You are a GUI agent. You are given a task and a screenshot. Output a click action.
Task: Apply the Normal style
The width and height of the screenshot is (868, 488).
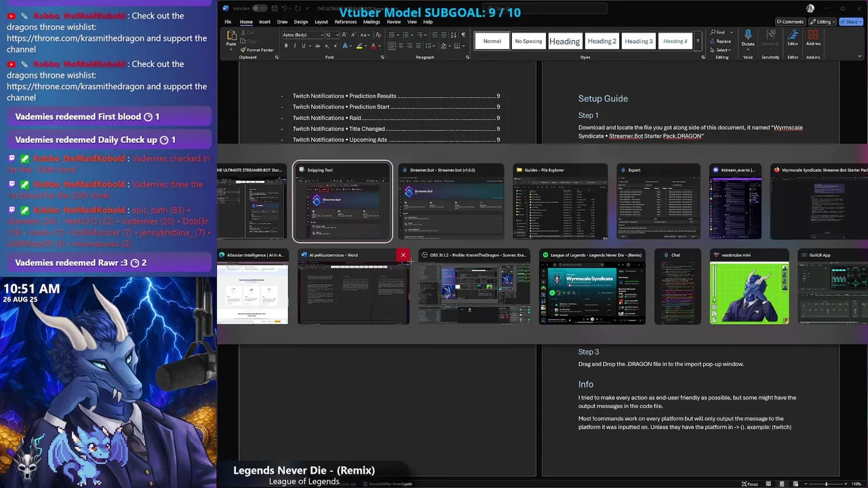pyautogui.click(x=492, y=41)
